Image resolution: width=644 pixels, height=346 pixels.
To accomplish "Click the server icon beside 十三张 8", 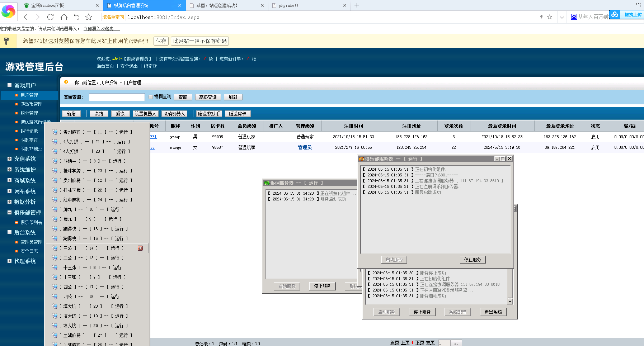I will click(x=55, y=267).
